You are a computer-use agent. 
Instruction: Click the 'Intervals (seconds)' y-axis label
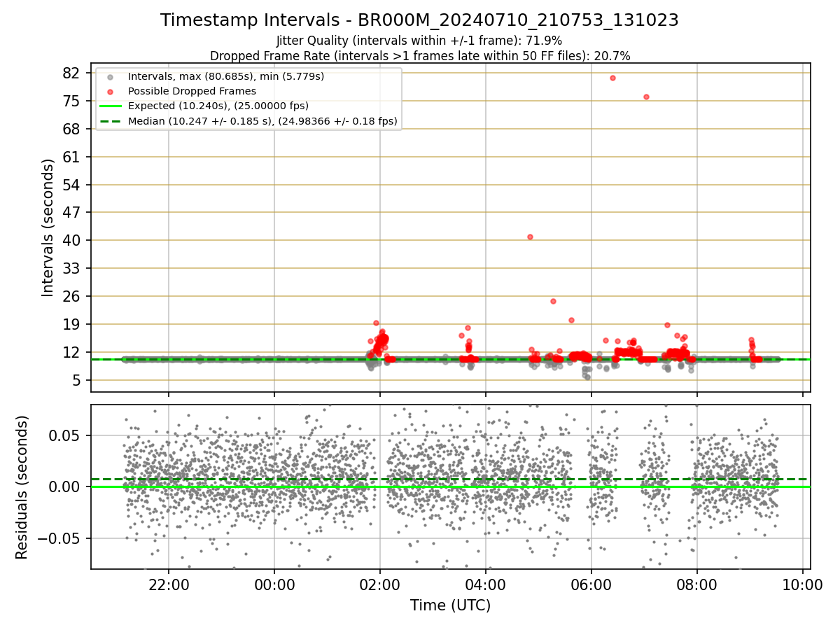tap(48, 227)
